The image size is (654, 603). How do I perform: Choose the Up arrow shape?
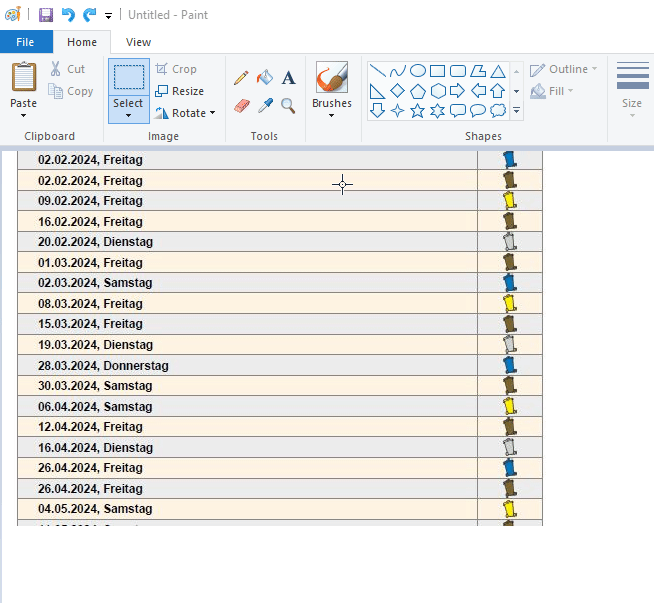point(498,90)
